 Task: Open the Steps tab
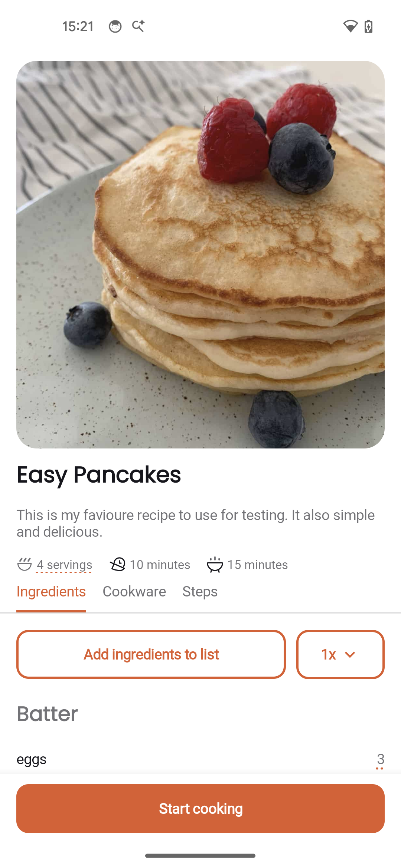click(x=200, y=592)
